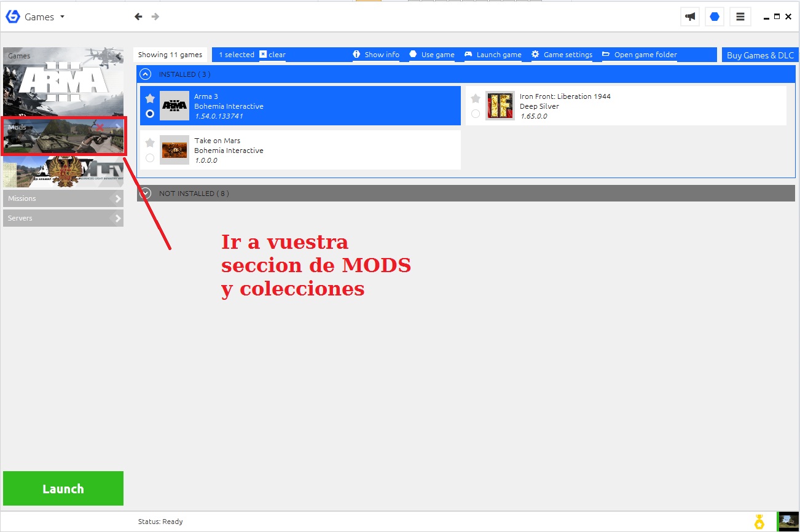Favorite Arma 3 with its star icon
Image resolution: width=800 pixels, height=532 pixels.
click(x=150, y=98)
